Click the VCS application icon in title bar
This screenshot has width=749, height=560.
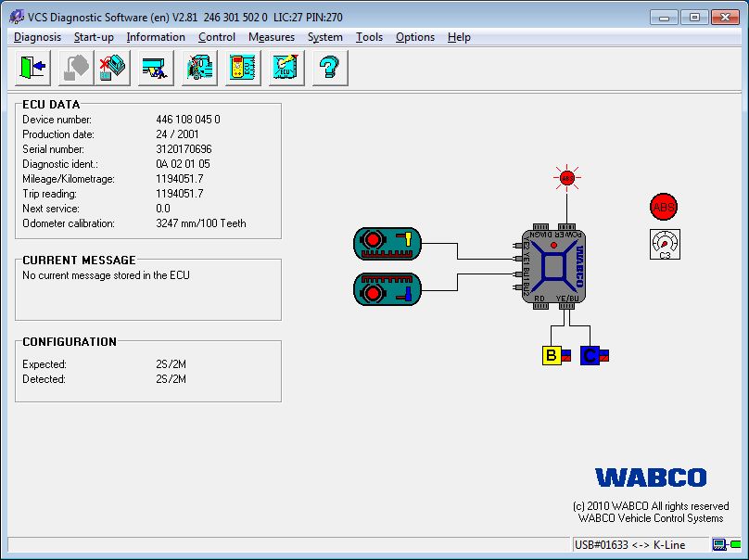coord(17,18)
